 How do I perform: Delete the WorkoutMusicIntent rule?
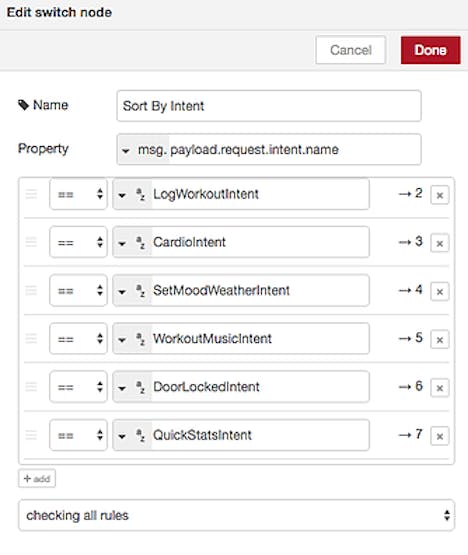(x=440, y=339)
